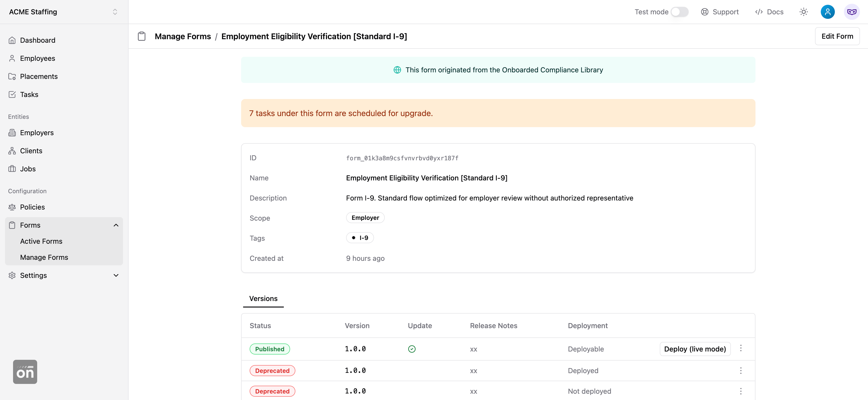
Task: Collapse the Forms sidebar section
Action: [116, 225]
